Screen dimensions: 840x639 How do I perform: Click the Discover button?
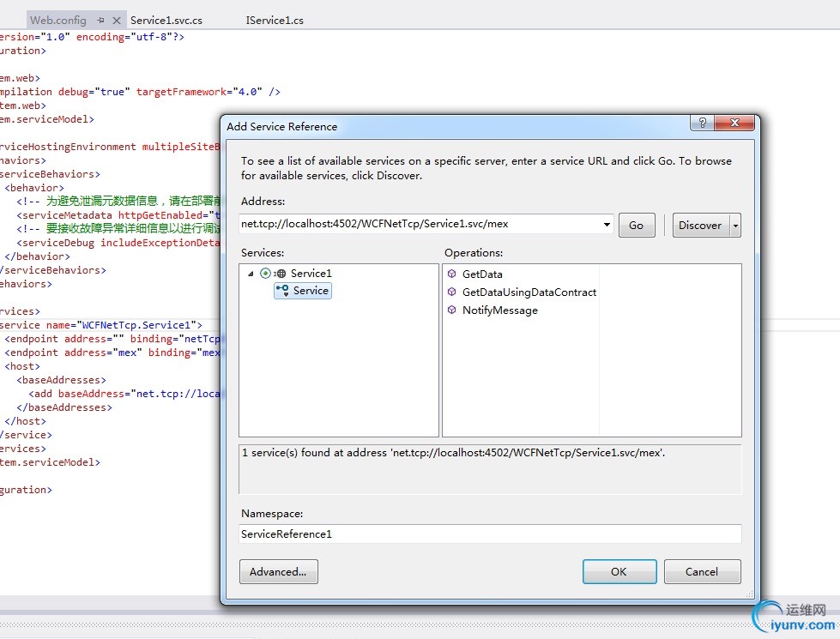[x=699, y=226]
